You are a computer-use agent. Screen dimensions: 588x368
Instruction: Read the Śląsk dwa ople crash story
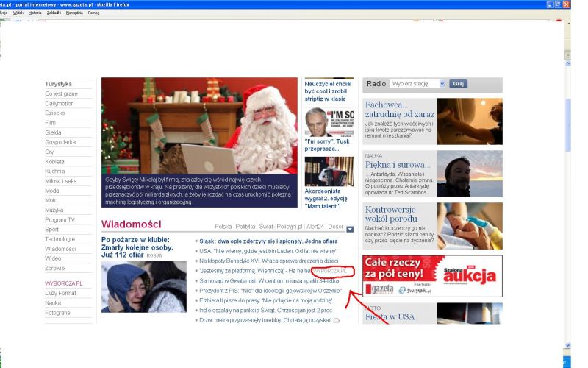tap(268, 241)
